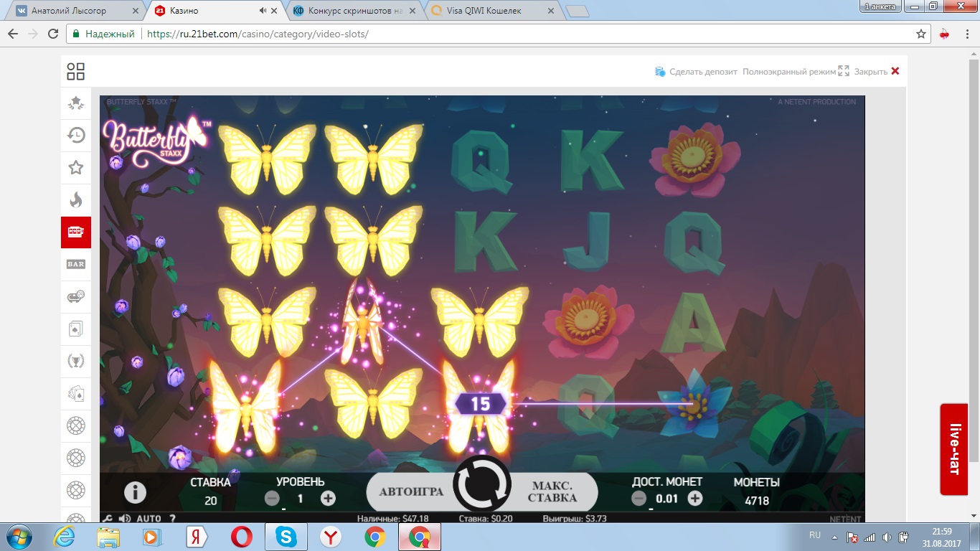Open the BAR classic slots category
This screenshot has width=980, height=551.
pos(76,264)
